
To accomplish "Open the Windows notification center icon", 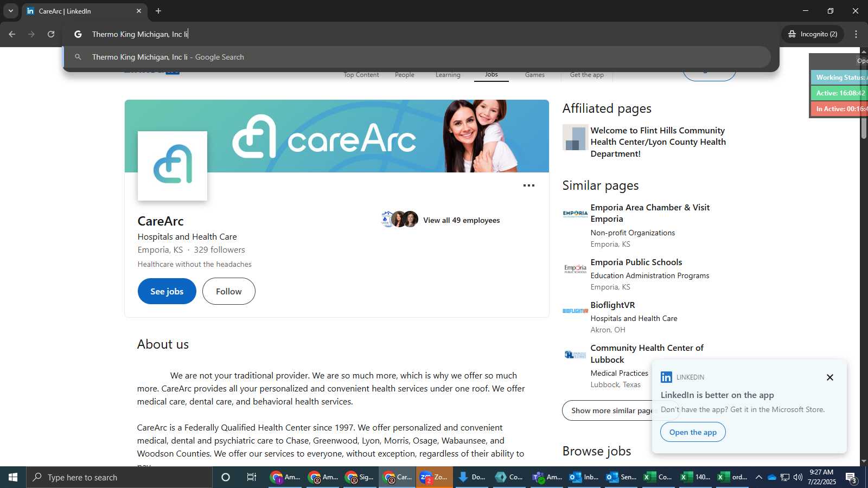I will 851,477.
